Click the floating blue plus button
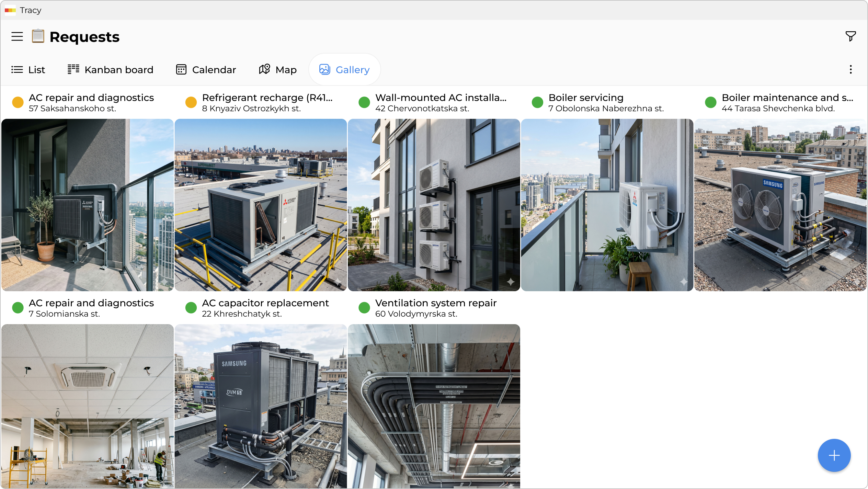This screenshot has height=489, width=868. (834, 455)
